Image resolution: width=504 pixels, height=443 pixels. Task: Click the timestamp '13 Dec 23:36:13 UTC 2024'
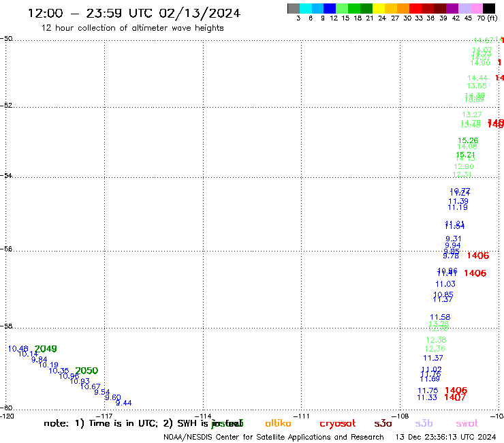[446, 438]
